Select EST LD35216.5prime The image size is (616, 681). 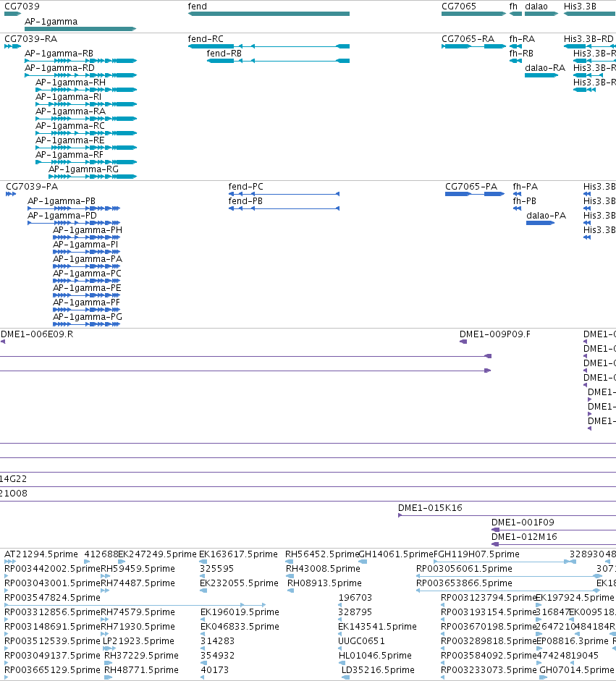[x=346, y=677]
